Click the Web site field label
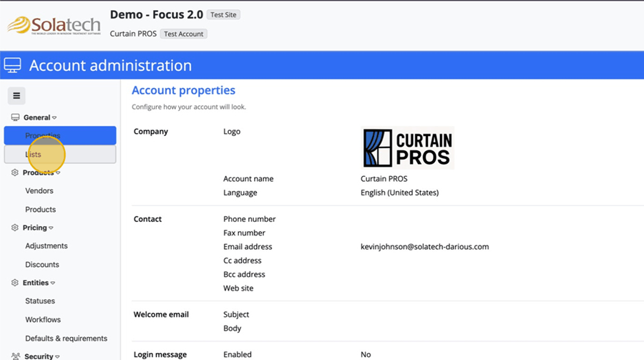Screen dimensions: 644x360 [x=238, y=288]
